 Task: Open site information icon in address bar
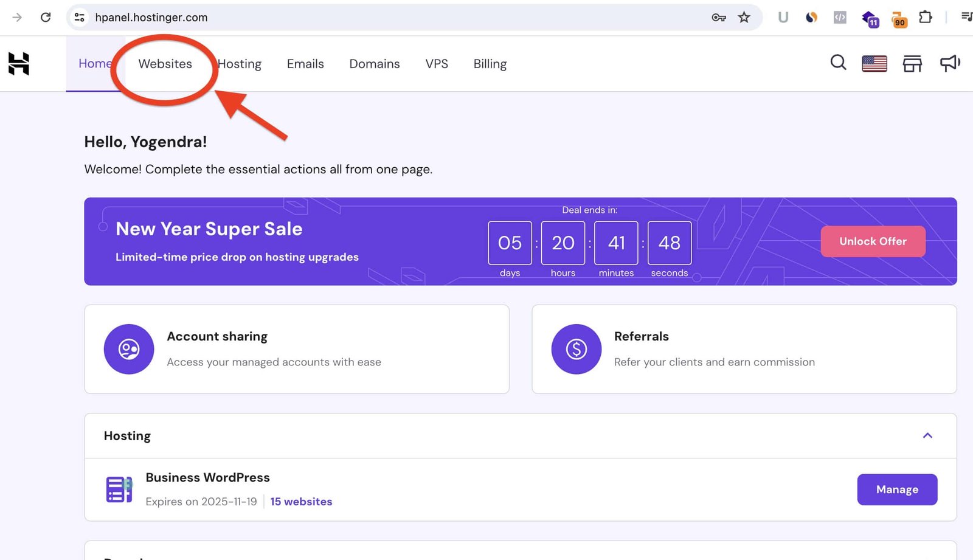[80, 17]
